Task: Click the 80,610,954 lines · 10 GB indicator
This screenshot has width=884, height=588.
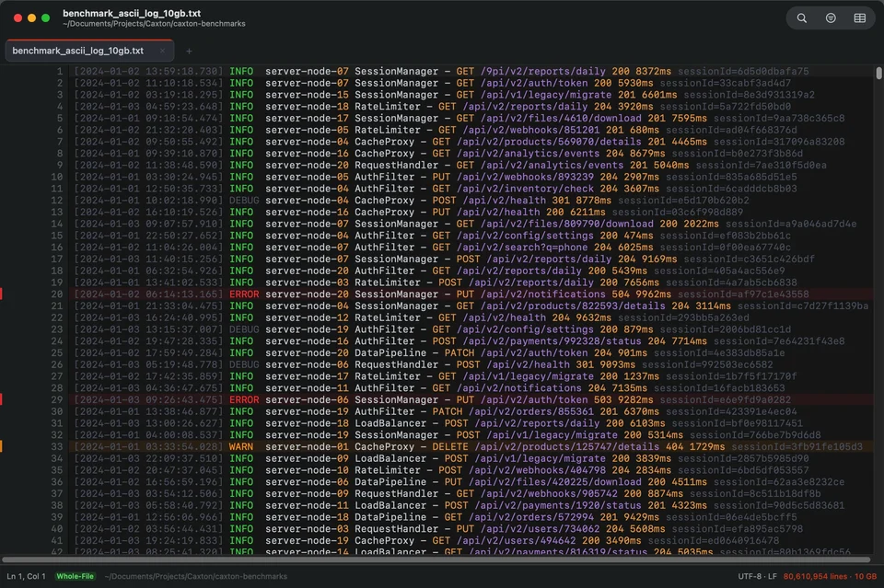Action: click(x=830, y=576)
